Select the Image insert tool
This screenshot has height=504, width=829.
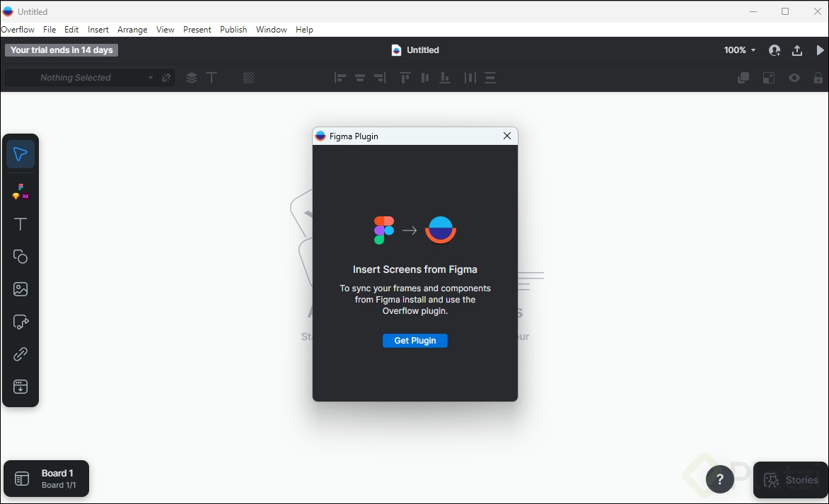pyautogui.click(x=21, y=289)
